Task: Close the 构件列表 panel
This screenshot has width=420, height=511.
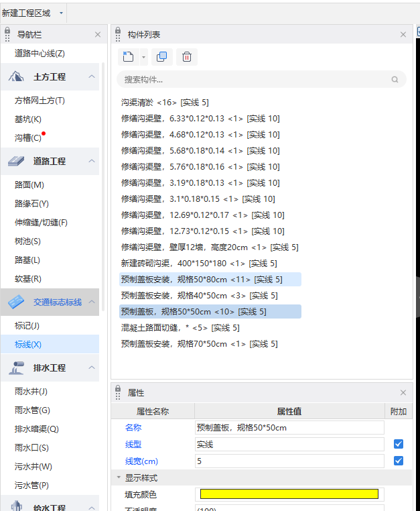Action: point(403,35)
